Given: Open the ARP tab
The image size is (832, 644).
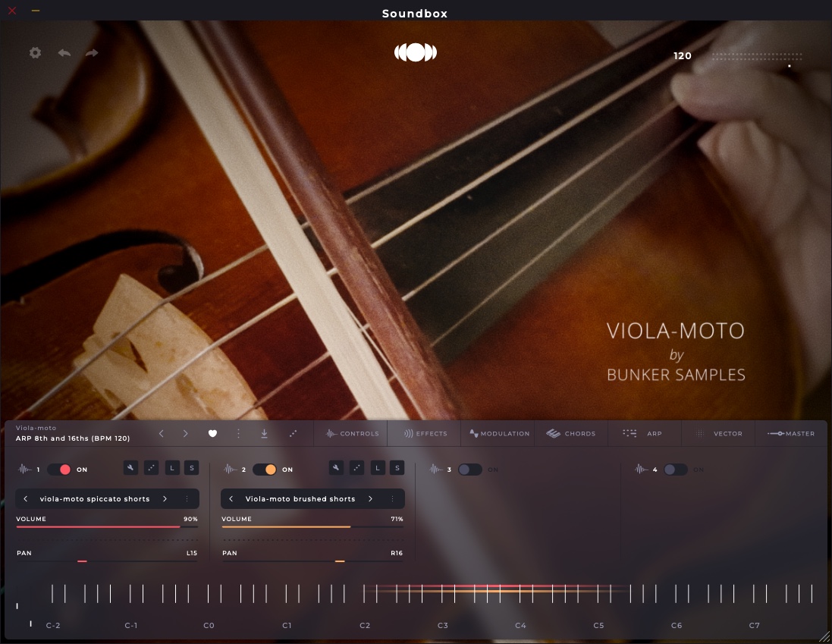Looking at the screenshot, I should point(643,434).
